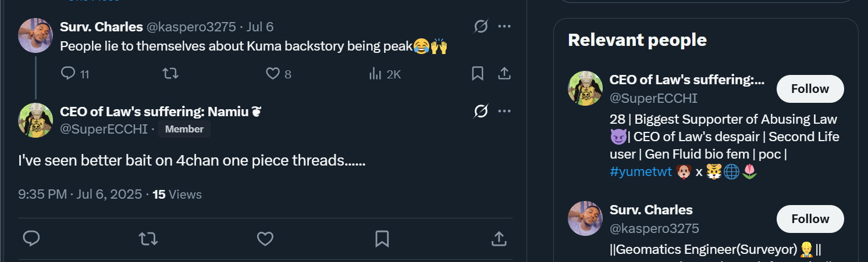
Task: Bookmark the 4chan bait tweet
Action: click(382, 238)
